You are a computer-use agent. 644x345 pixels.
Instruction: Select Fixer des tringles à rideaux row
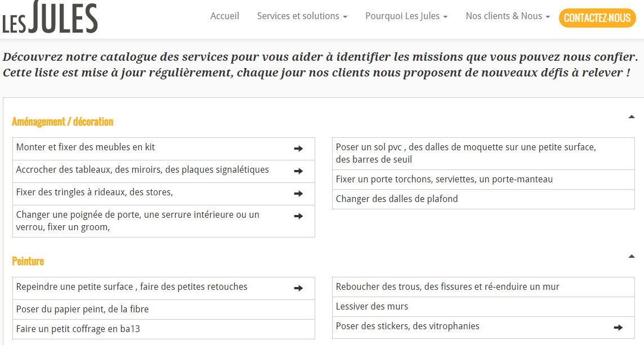tap(164, 194)
